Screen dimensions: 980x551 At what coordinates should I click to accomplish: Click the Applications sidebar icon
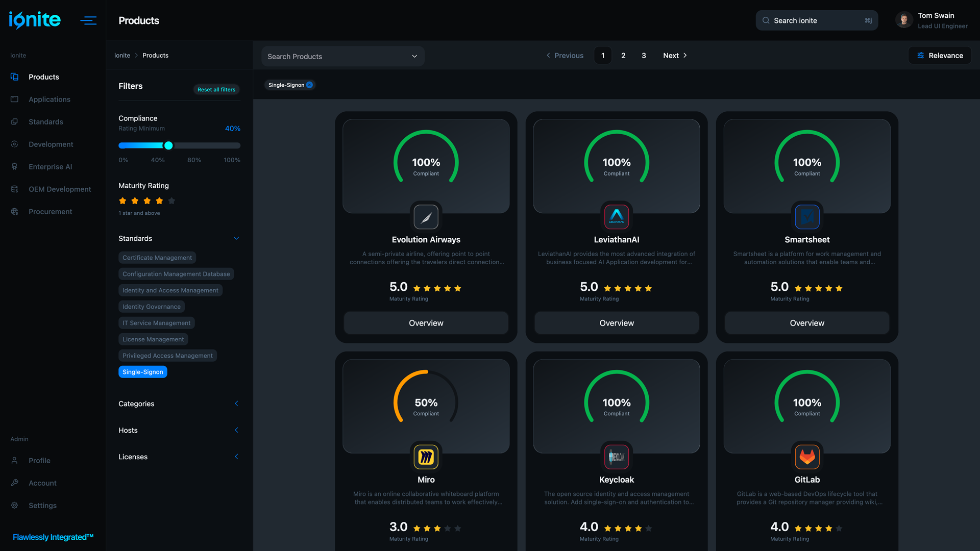[x=14, y=99]
